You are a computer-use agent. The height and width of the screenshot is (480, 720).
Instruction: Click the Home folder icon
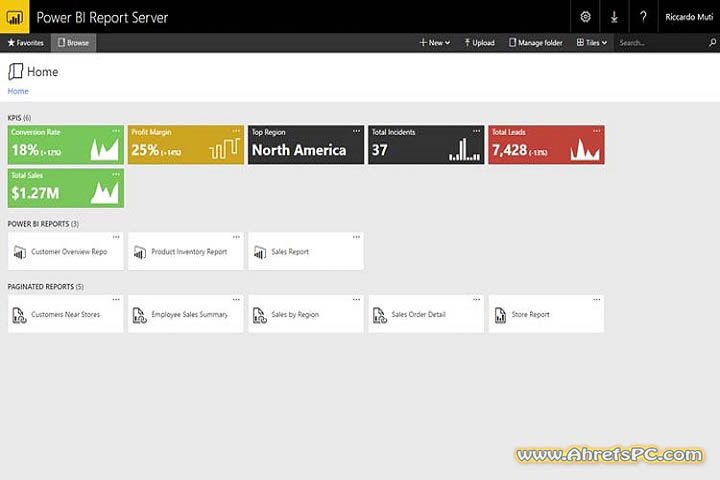pos(15,72)
